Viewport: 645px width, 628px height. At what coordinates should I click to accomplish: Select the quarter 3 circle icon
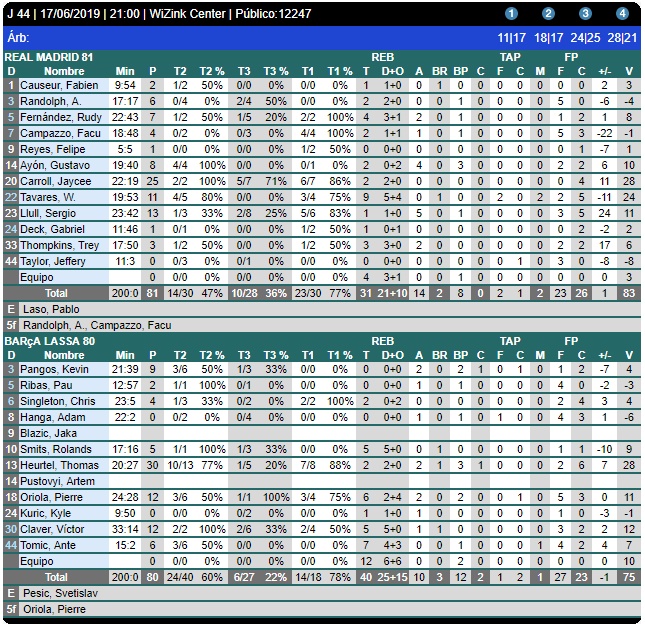pyautogui.click(x=585, y=14)
